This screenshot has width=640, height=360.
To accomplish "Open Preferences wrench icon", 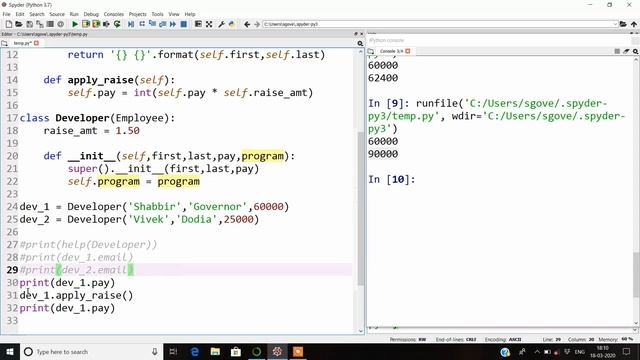I will click(221, 24).
